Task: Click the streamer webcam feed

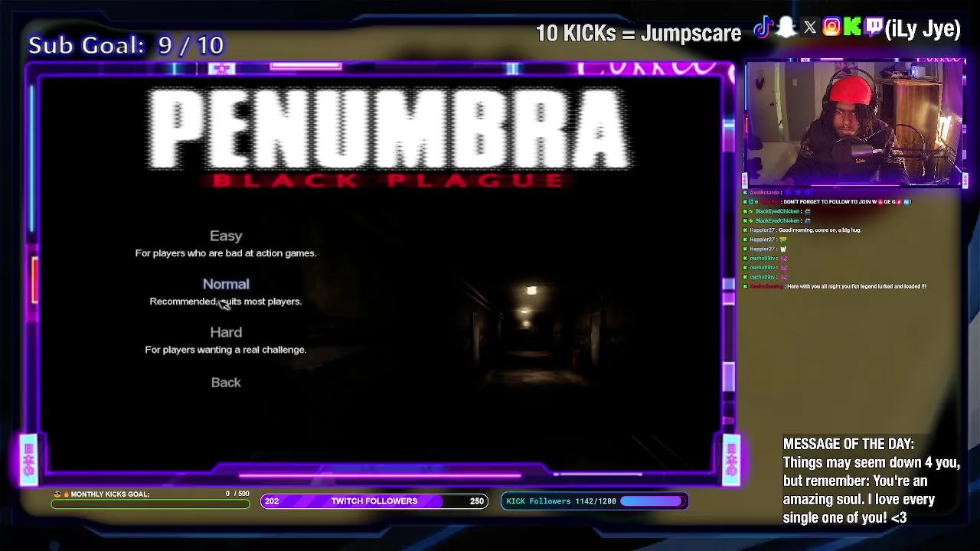Action: [854, 124]
